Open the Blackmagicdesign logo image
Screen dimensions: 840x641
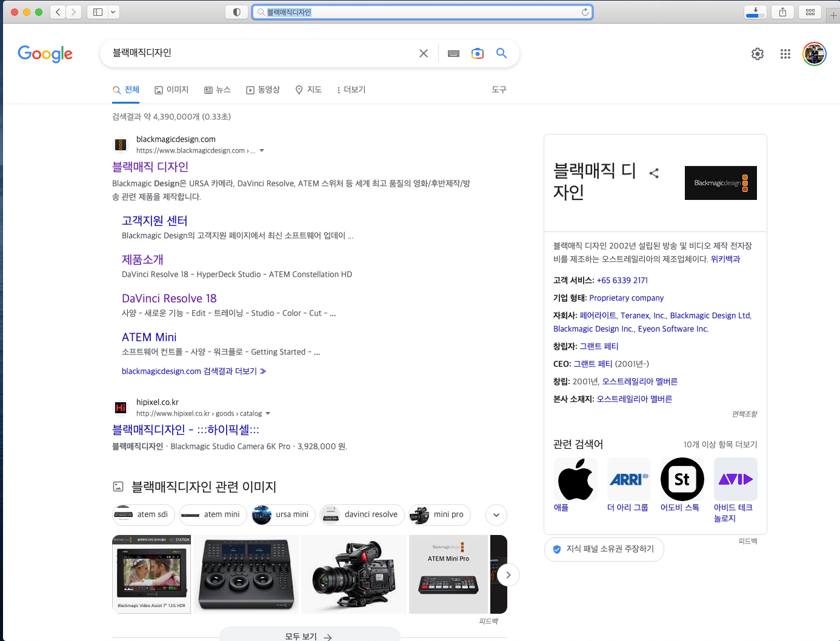[x=721, y=183]
